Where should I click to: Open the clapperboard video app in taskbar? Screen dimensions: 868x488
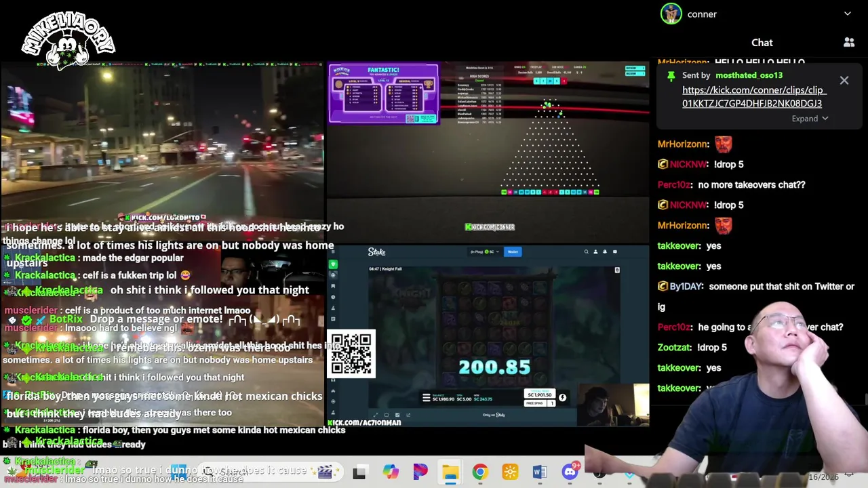click(325, 472)
